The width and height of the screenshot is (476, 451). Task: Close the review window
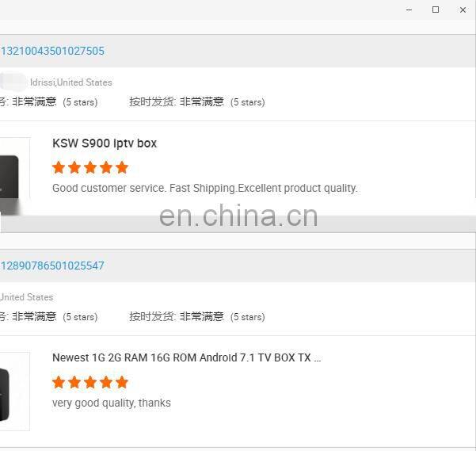pos(463,10)
